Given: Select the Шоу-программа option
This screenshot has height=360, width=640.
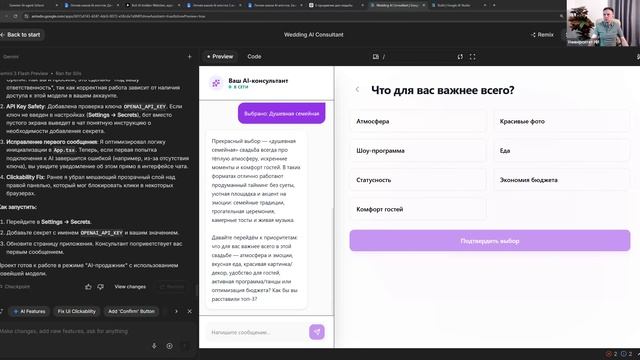Looking at the screenshot, I should click(418, 151).
